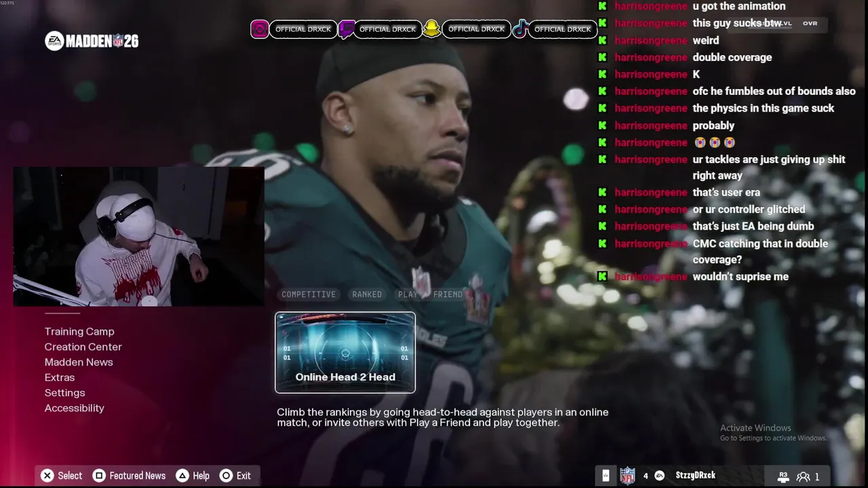Viewport: 868px width, 488px height.
Task: Click the EA Sports Madden 26 logo
Action: coord(92,41)
